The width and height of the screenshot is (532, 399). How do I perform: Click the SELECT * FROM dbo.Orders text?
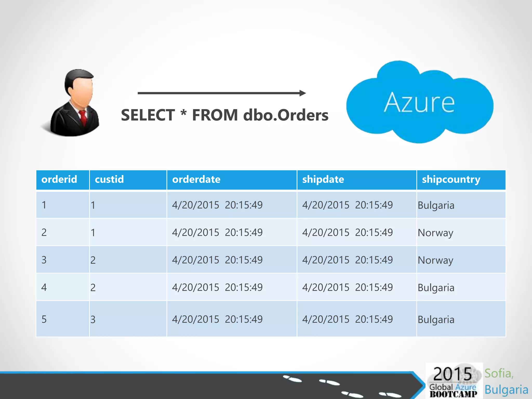(x=224, y=115)
